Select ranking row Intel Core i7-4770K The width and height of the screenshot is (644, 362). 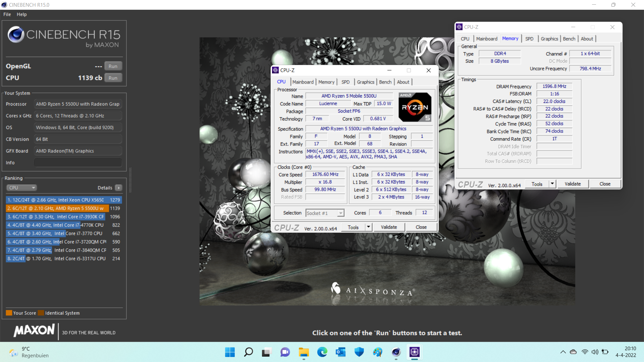coord(64,225)
